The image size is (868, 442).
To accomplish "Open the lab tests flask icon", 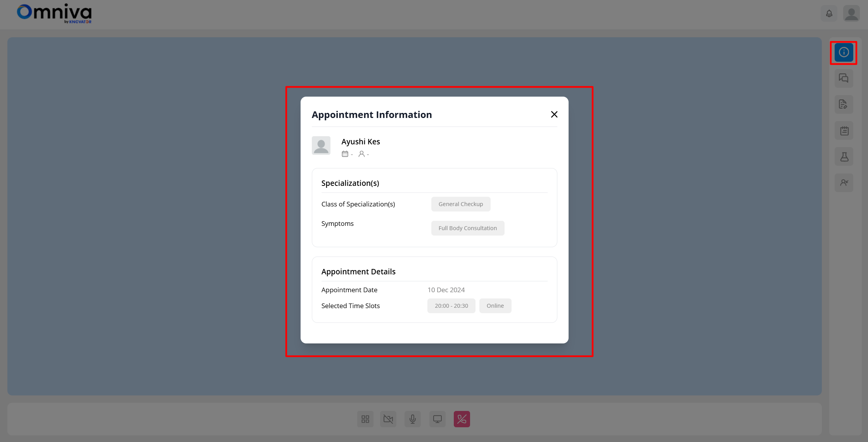I will click(x=844, y=157).
